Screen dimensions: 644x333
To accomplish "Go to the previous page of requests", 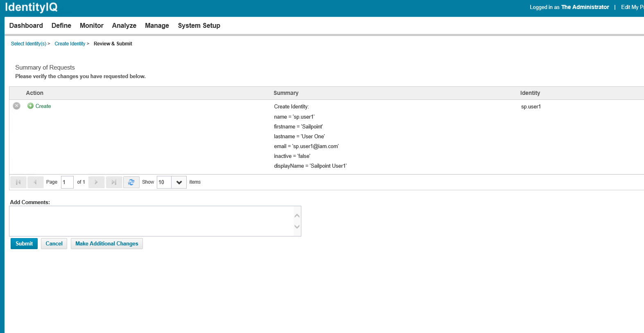I will [x=36, y=182].
